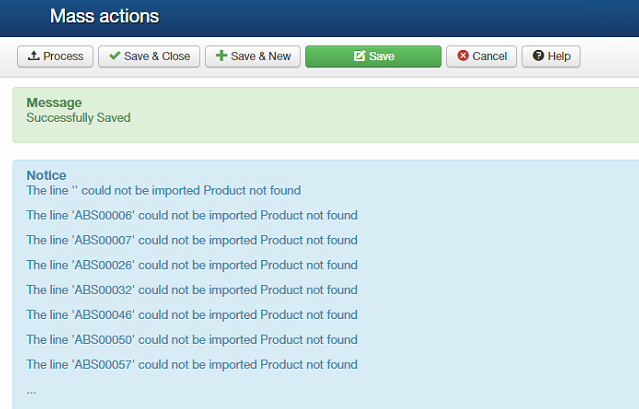The image size is (639, 409).
Task: Select the Save & New label
Action: 260,56
